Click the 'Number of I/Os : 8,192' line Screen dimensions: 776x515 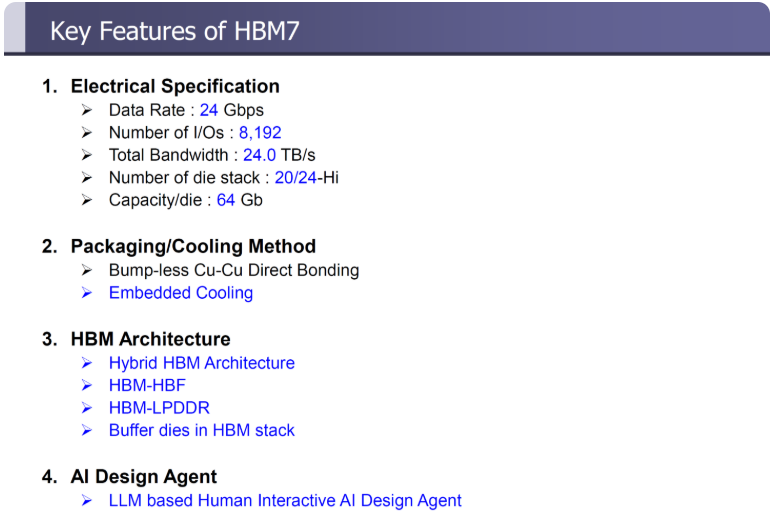[195, 133]
